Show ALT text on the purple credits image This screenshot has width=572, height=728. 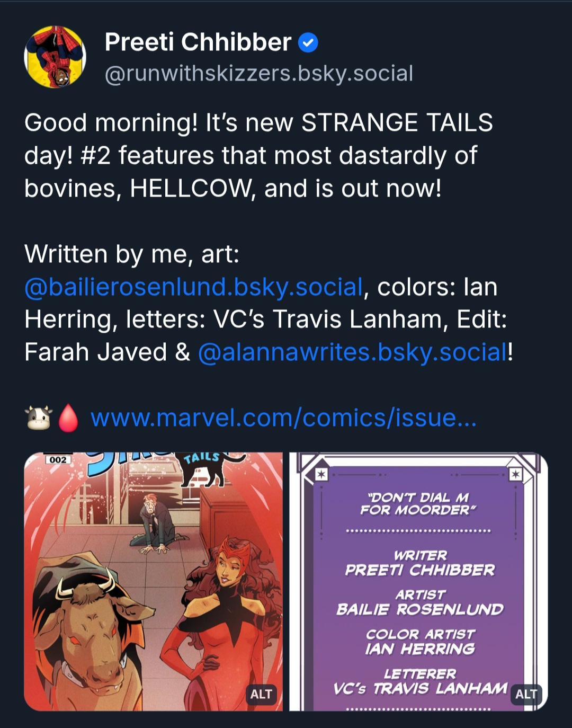(526, 694)
